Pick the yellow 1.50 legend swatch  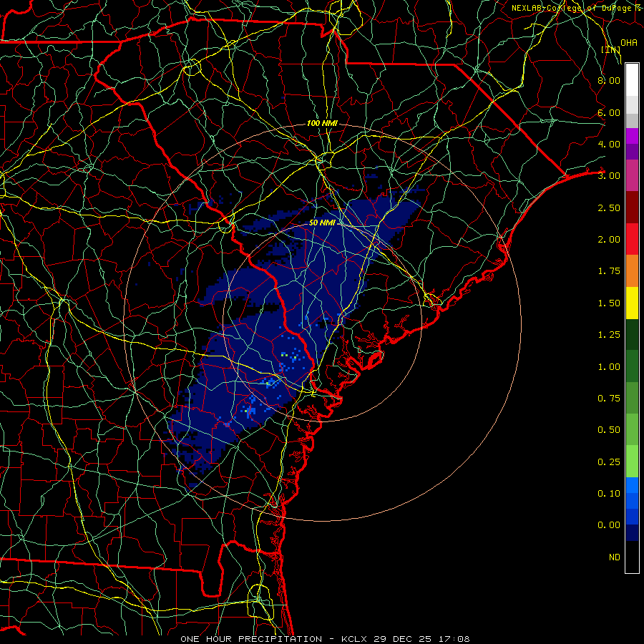click(x=632, y=303)
